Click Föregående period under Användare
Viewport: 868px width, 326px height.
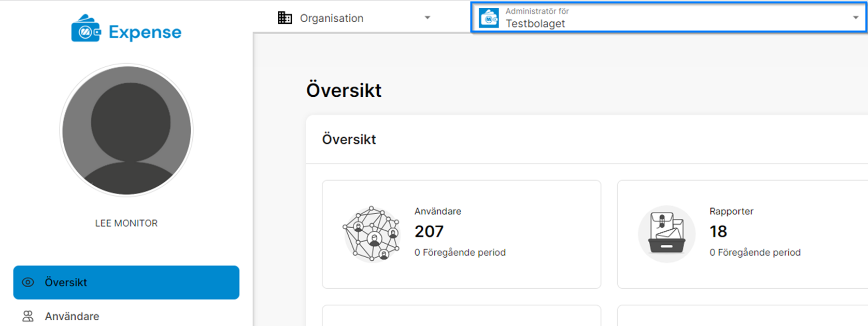tap(460, 253)
